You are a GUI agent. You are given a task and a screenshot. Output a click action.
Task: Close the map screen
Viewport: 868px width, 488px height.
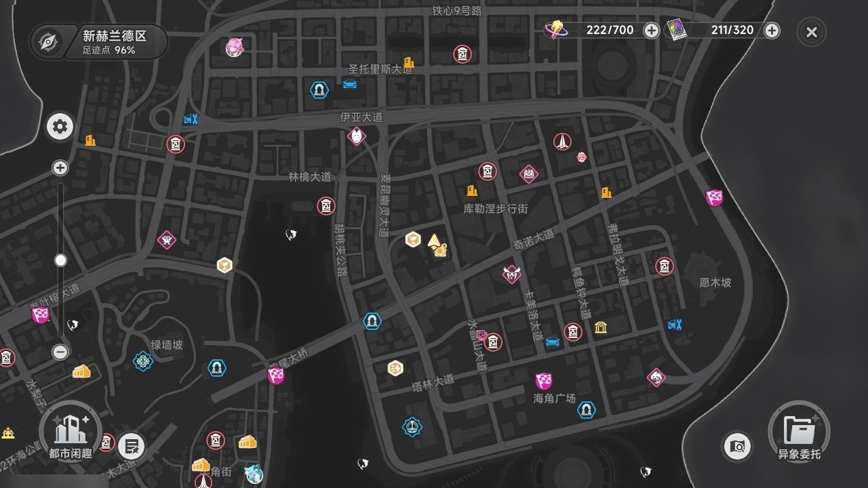coord(812,32)
